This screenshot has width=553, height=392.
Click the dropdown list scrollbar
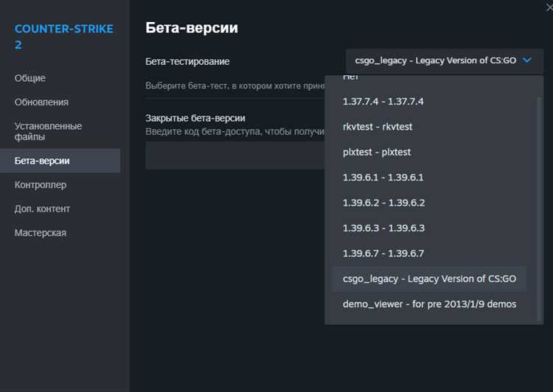[538, 209]
